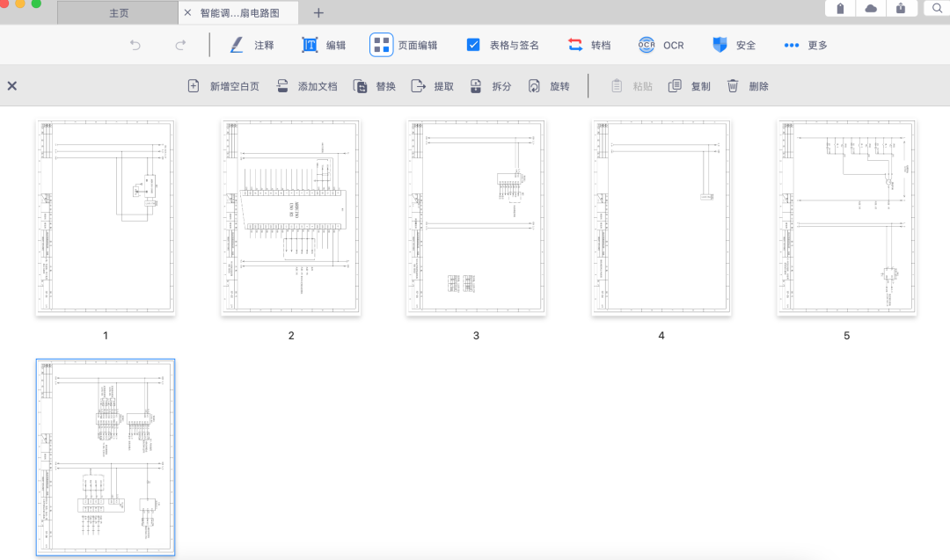This screenshot has height=560, width=950.
Task: Click the 粘贴 paste button
Action: coord(632,86)
